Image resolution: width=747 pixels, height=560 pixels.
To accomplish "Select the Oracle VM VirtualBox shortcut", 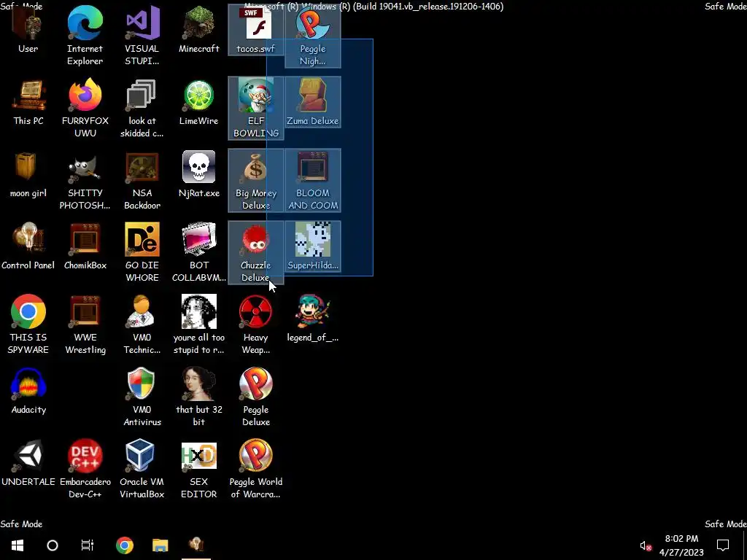I will (142, 469).
